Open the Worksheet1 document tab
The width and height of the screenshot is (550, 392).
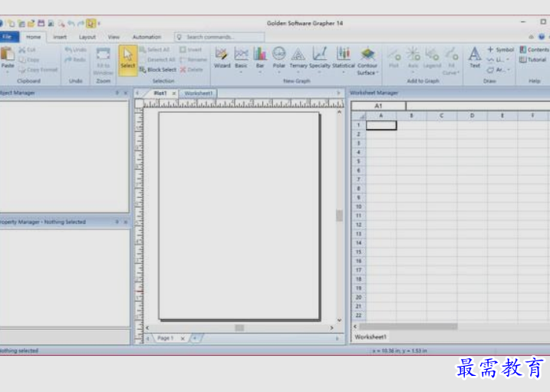[x=198, y=94]
